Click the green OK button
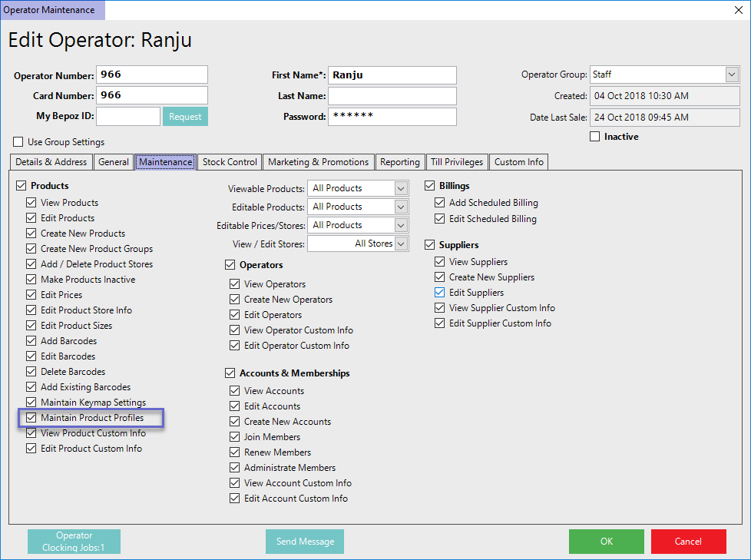751x560 pixels. tap(606, 542)
